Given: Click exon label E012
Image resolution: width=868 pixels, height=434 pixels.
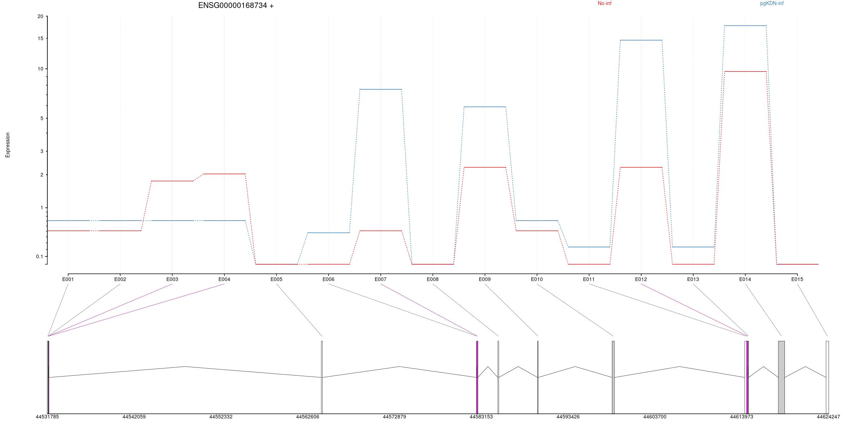Looking at the screenshot, I should (x=641, y=279).
